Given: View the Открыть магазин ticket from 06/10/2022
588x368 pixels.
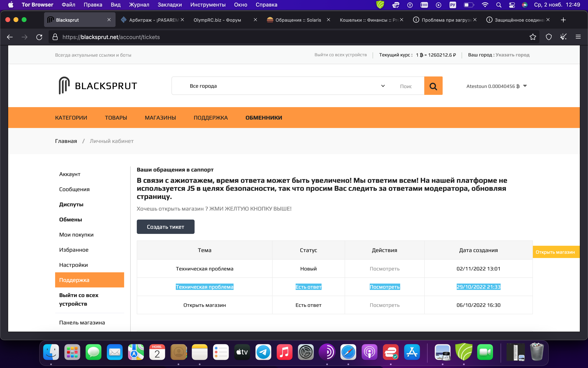Looking at the screenshot, I should click(384, 305).
